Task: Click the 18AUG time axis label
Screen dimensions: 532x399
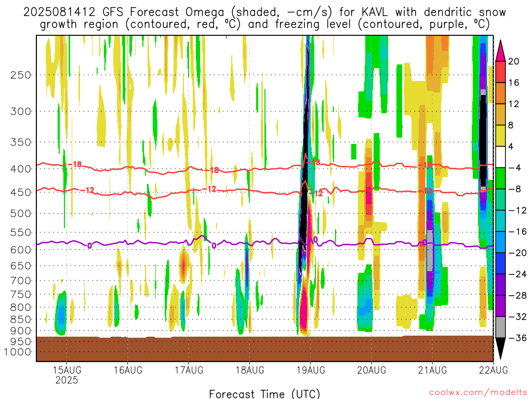Action: pyautogui.click(x=250, y=370)
